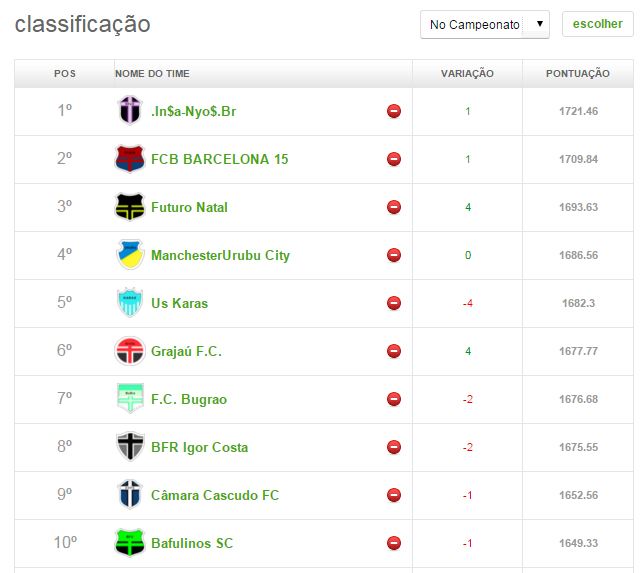Screen dimensions: 643x573
Task: Open the F.C. Bugrao team link
Action: click(x=189, y=399)
